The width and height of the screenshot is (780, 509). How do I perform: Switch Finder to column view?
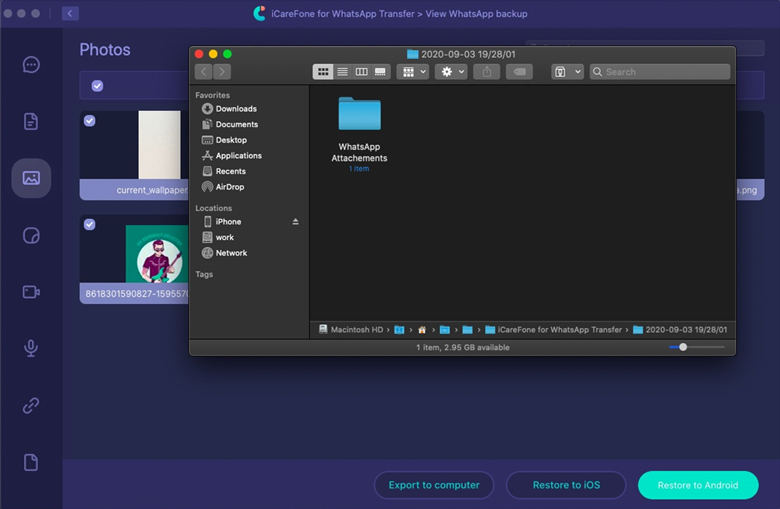pyautogui.click(x=362, y=72)
